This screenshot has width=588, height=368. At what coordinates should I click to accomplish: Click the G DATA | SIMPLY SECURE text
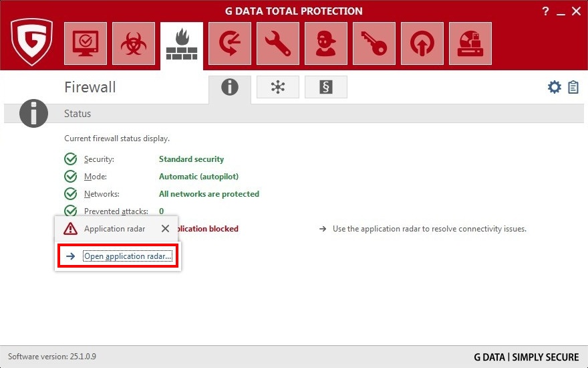point(526,357)
